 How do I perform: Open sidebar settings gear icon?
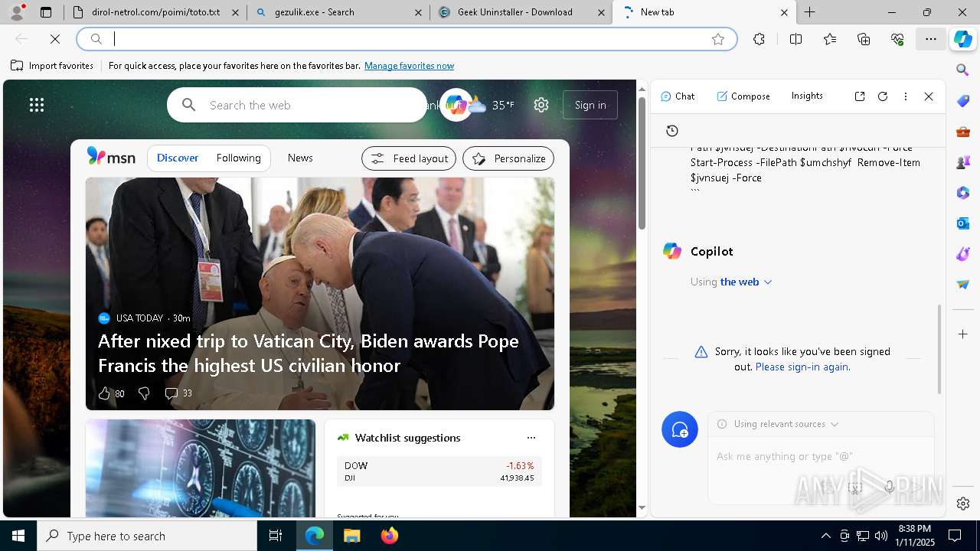pos(963,504)
